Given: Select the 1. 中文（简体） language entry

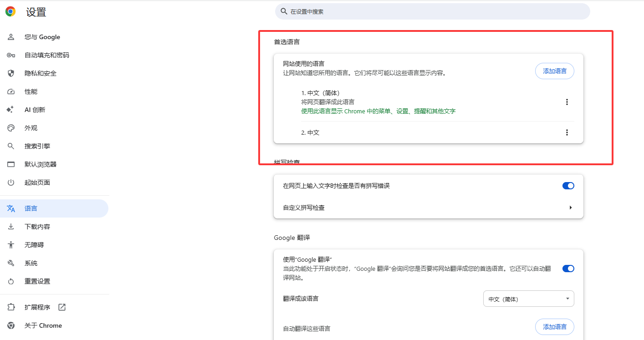Looking at the screenshot, I should click(321, 93).
